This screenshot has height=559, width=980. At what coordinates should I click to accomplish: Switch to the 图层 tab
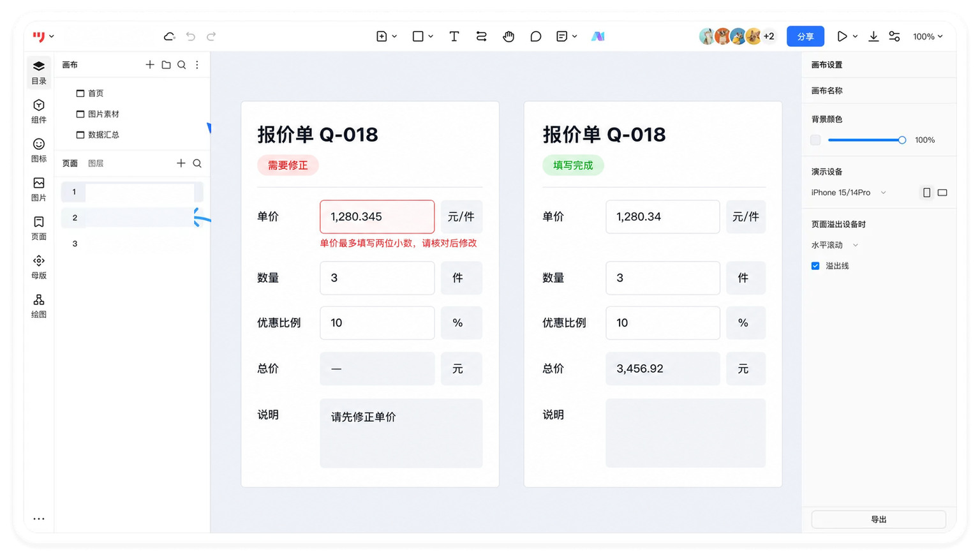pyautogui.click(x=96, y=163)
